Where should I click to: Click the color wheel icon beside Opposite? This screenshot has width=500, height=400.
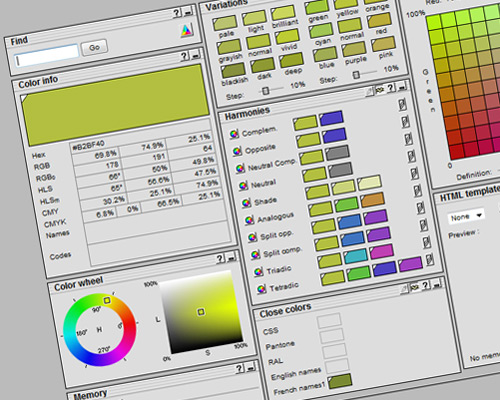tap(237, 151)
